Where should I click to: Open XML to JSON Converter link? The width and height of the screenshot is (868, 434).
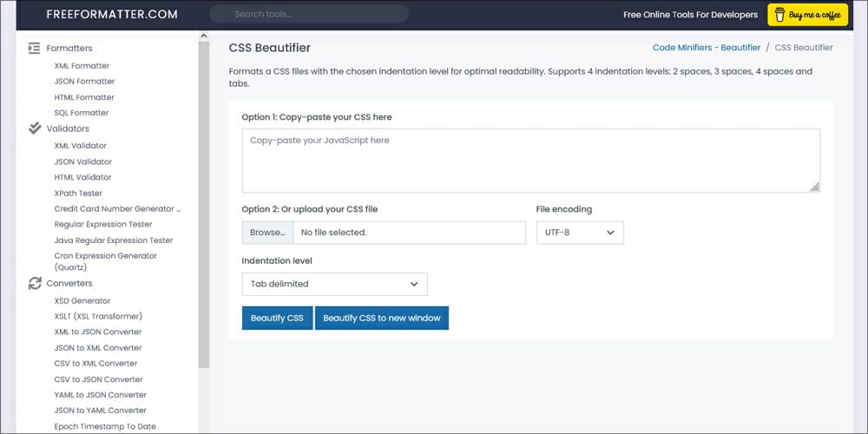[x=98, y=332]
